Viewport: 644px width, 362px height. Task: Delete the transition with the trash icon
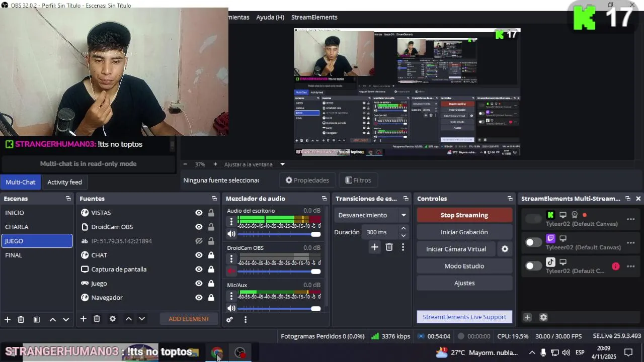(x=389, y=247)
